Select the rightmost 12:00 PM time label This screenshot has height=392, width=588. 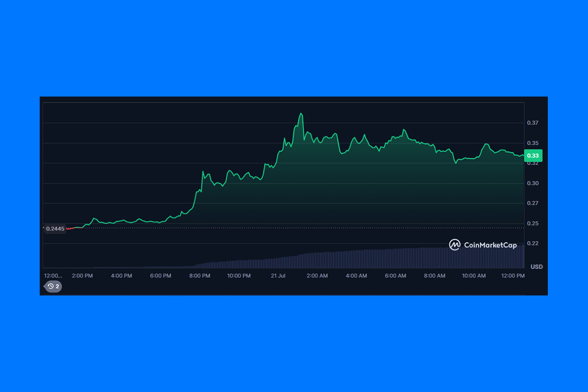pyautogui.click(x=513, y=276)
